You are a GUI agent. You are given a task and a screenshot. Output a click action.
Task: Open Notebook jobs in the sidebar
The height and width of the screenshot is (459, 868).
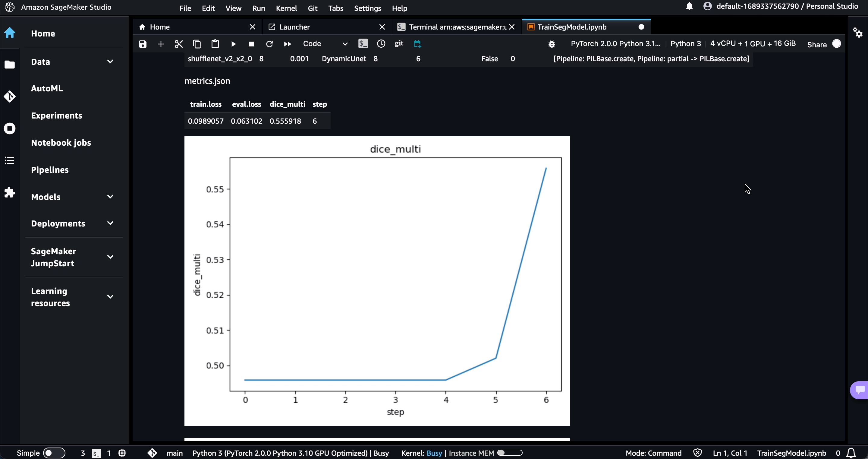click(61, 143)
